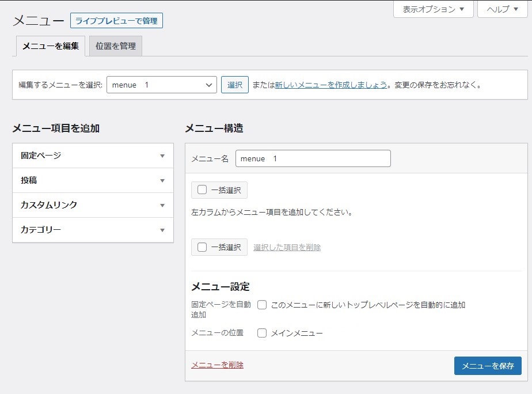Check the lower 一括選択 checkbox
The width and height of the screenshot is (532, 394).
pos(202,247)
